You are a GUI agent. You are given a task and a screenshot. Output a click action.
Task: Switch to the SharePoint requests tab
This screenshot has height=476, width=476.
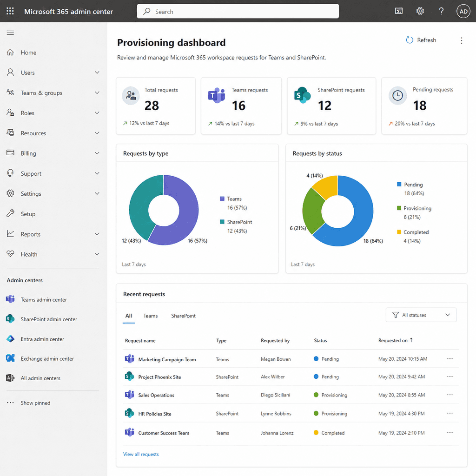(x=183, y=316)
